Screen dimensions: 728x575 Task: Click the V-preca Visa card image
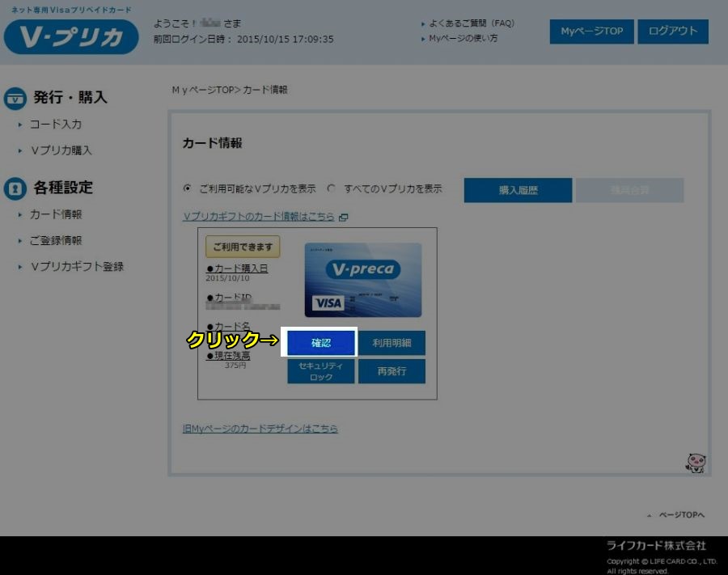pos(362,280)
